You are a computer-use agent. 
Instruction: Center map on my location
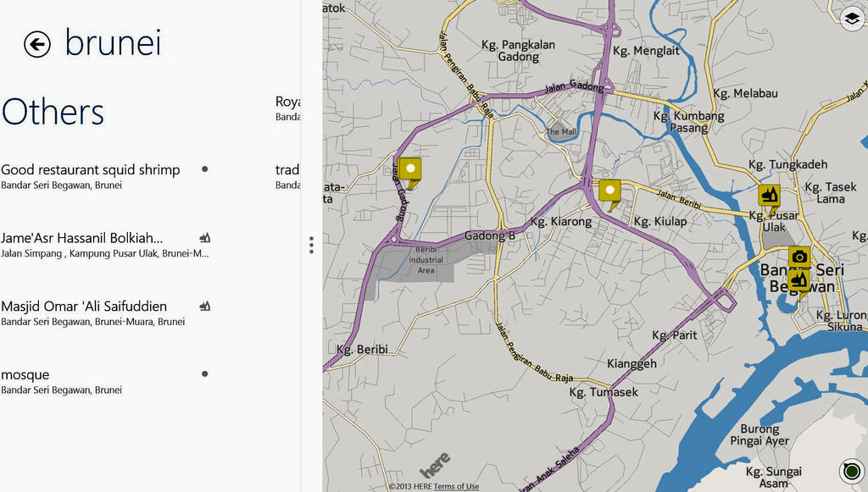pos(851,470)
